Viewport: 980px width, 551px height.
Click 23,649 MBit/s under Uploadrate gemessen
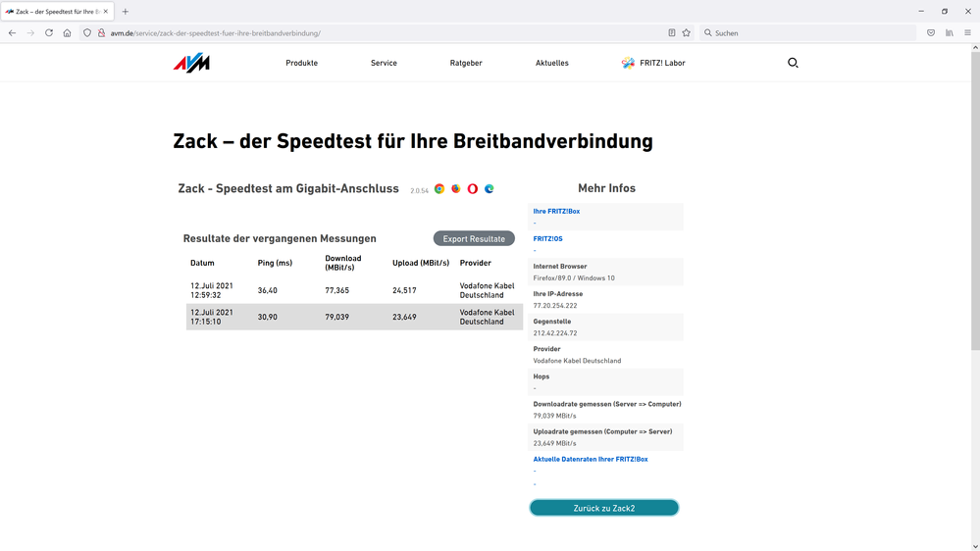(x=554, y=443)
